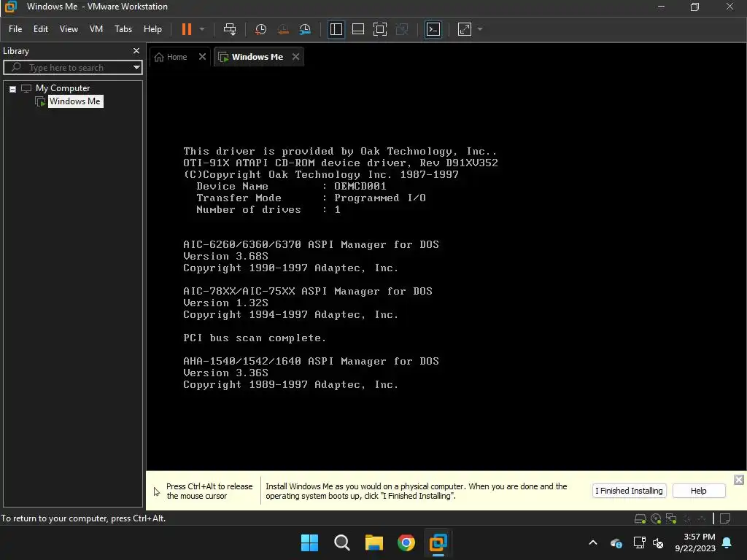Image resolution: width=747 pixels, height=560 pixels.
Task: Open the notifications bell icon
Action: click(x=727, y=542)
